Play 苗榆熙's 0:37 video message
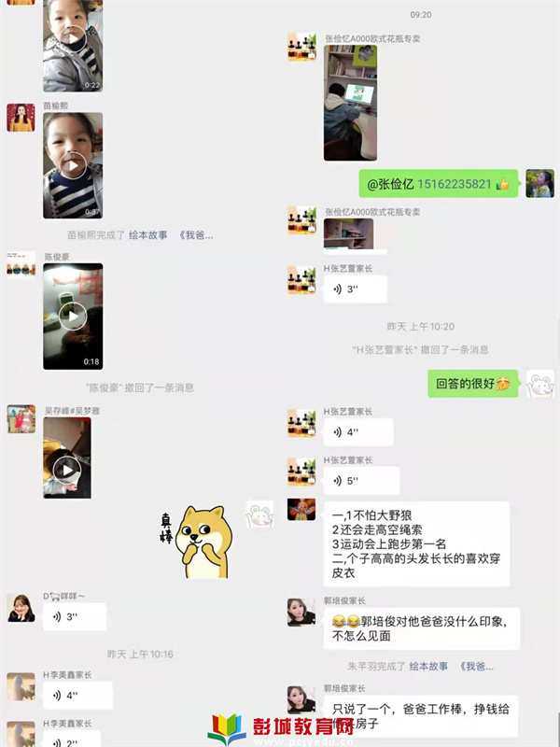Screen dimensions: 560x747 (x=73, y=165)
